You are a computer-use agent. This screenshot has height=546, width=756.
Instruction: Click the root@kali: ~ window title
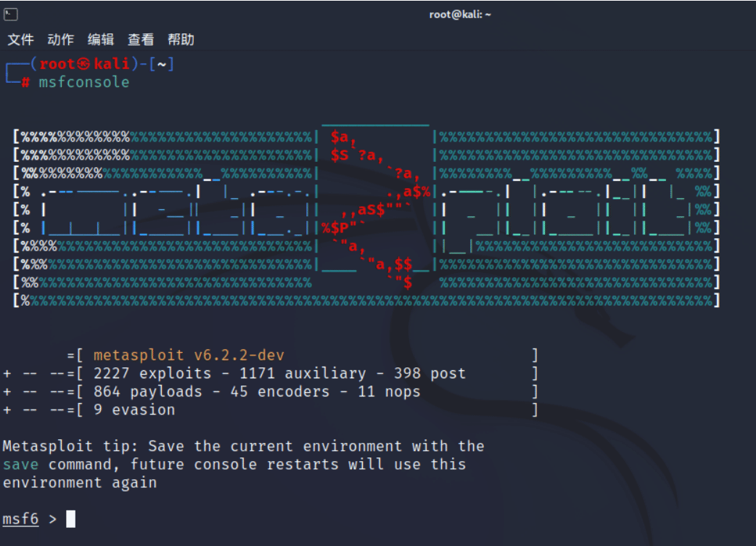[x=460, y=15]
